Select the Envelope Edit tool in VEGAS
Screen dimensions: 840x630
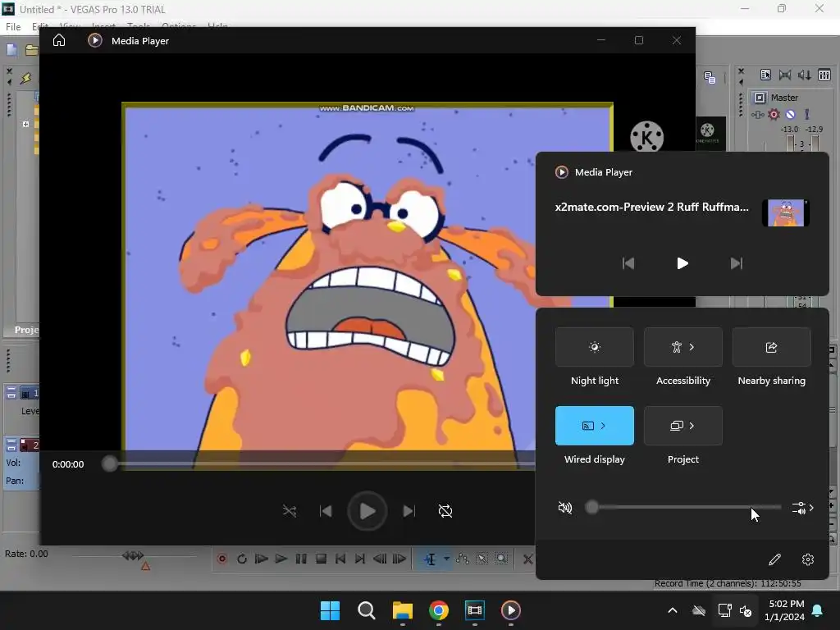click(x=463, y=559)
